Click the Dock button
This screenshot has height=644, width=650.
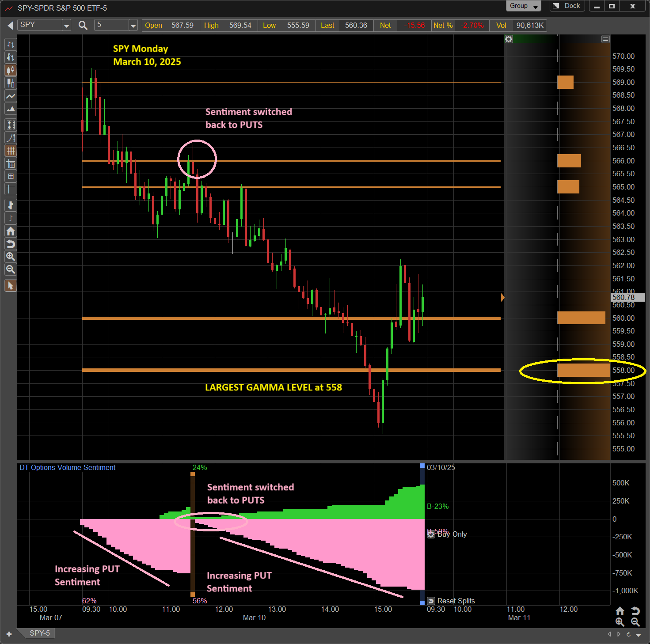(567, 6)
